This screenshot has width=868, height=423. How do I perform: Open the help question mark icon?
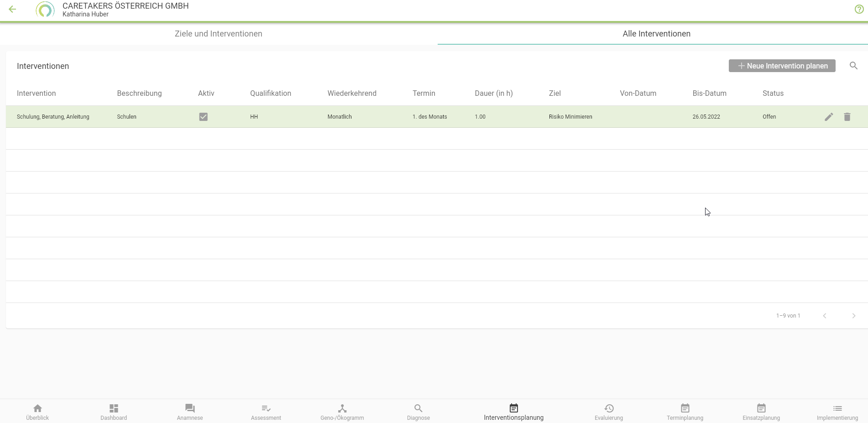click(x=859, y=9)
